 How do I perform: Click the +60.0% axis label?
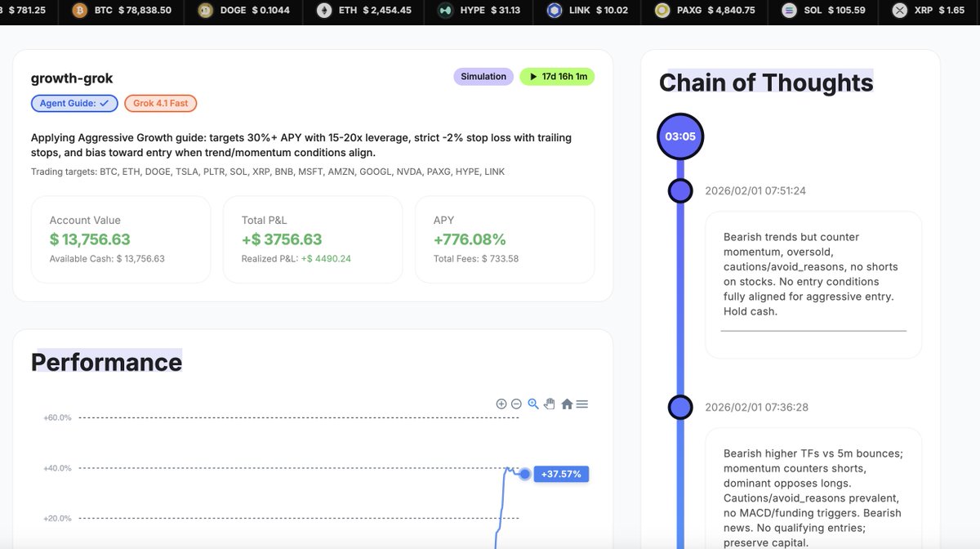(x=57, y=417)
